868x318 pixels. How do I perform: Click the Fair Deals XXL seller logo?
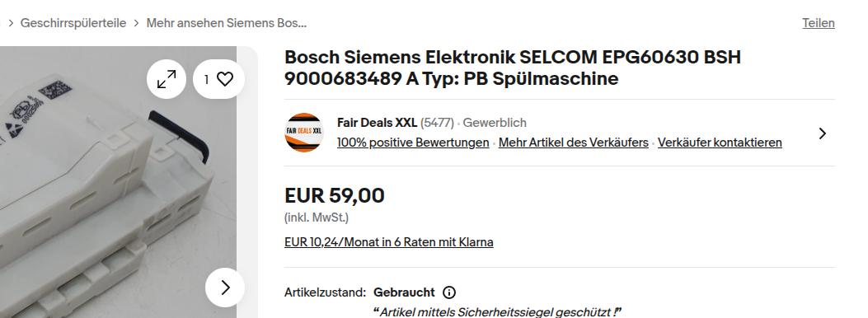304,133
